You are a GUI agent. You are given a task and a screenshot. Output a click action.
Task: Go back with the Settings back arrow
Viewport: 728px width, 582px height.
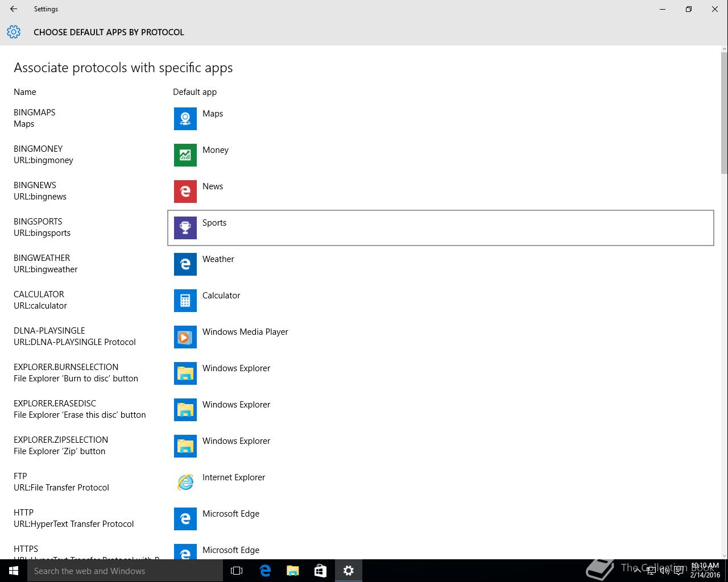14,9
